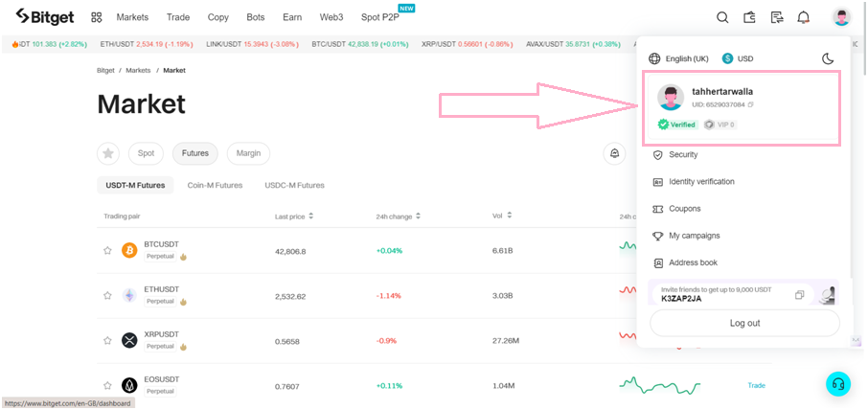Open LINK/USDT in the ticker bar

[252, 44]
